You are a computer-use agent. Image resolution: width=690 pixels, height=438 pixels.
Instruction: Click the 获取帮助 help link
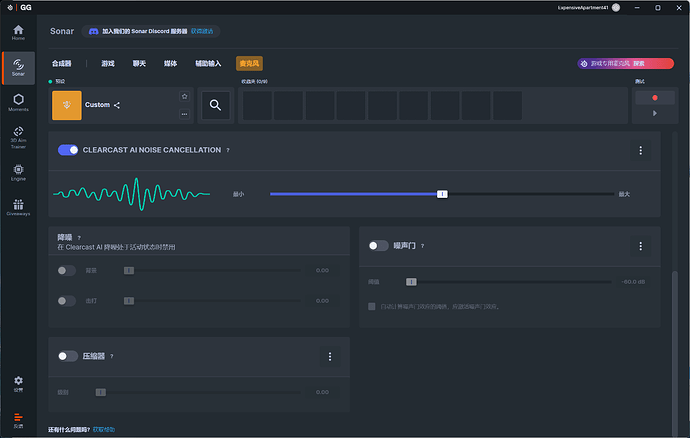(x=104, y=430)
